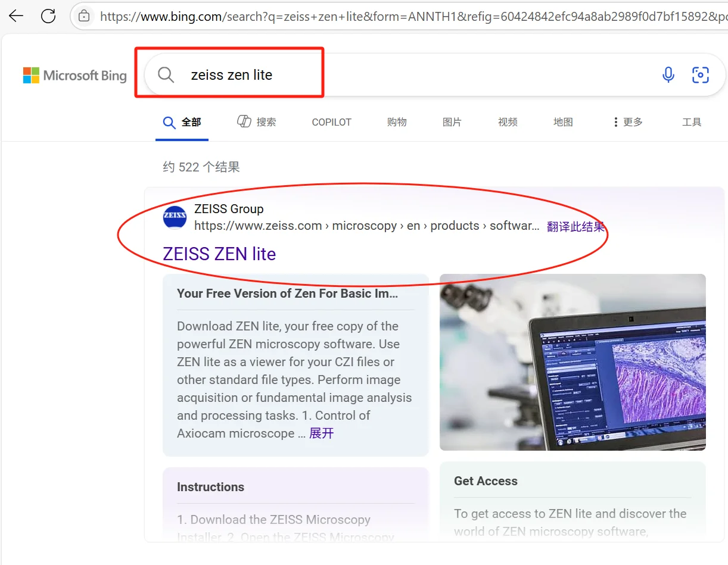The height and width of the screenshot is (565, 728).
Task: Click the 翻译此结果 translate link
Action: pos(575,226)
